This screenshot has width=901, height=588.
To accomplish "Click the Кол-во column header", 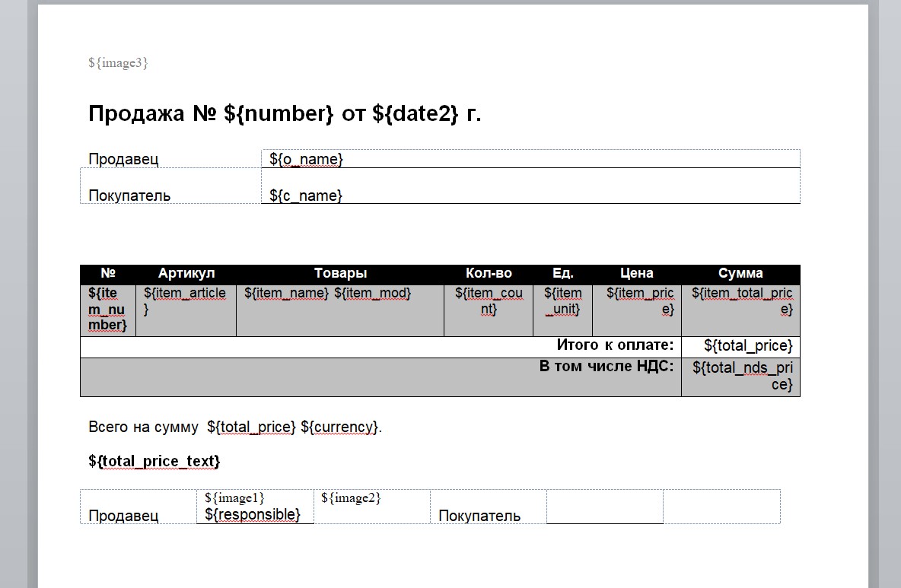I will point(489,273).
